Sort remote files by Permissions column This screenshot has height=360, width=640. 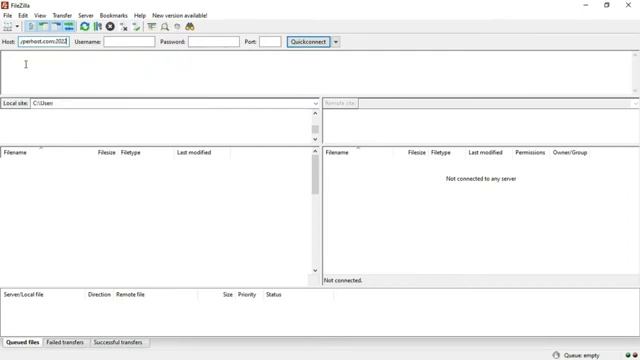pyautogui.click(x=530, y=152)
